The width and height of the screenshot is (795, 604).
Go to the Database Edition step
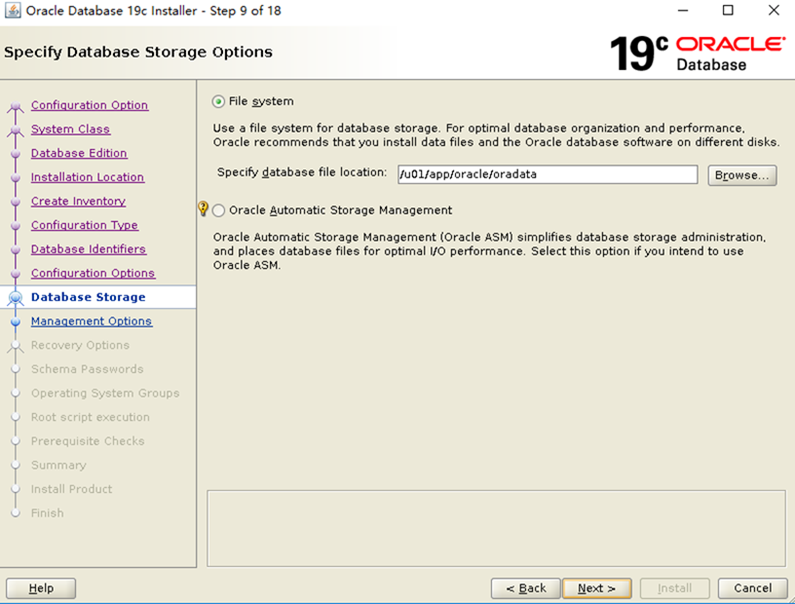click(79, 153)
